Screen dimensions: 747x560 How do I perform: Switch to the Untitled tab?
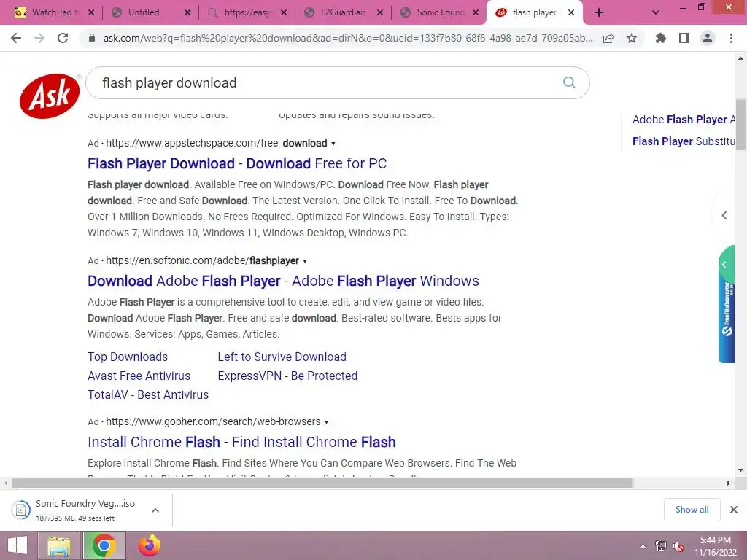[150, 12]
